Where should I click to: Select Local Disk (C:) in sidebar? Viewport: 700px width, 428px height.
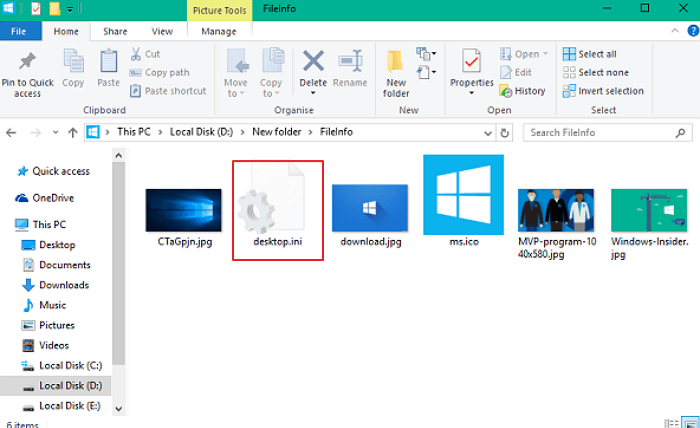coord(62,366)
